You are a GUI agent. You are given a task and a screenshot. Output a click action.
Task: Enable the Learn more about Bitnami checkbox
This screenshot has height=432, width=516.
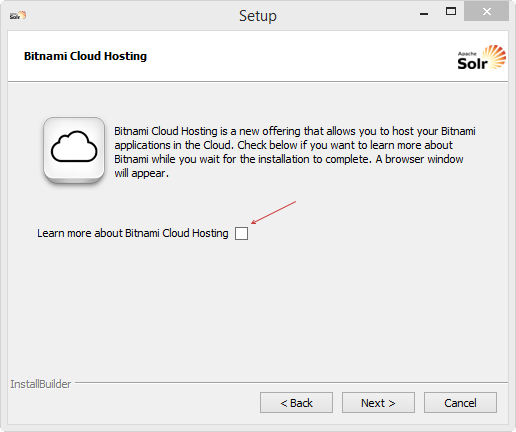click(241, 233)
